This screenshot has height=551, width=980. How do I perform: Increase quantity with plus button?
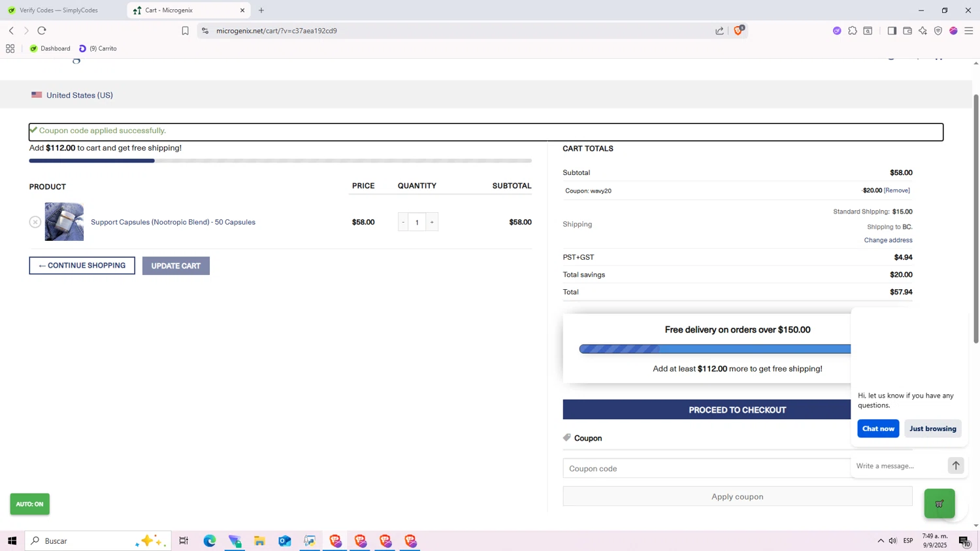click(432, 223)
